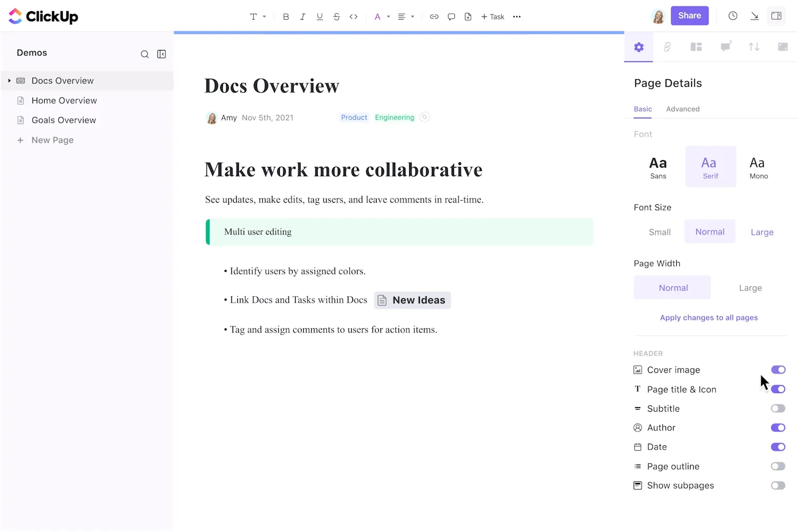Search in the Demos sidebar
This screenshot has width=798, height=532.
pos(145,54)
